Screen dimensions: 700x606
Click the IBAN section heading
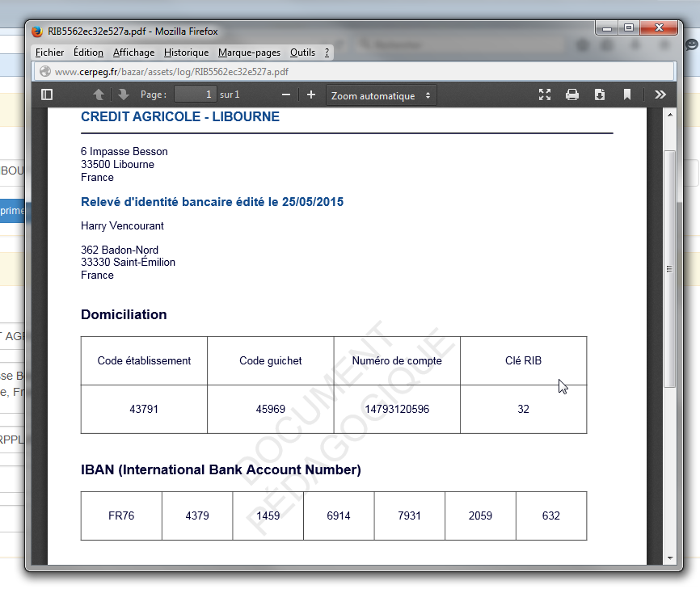click(221, 470)
